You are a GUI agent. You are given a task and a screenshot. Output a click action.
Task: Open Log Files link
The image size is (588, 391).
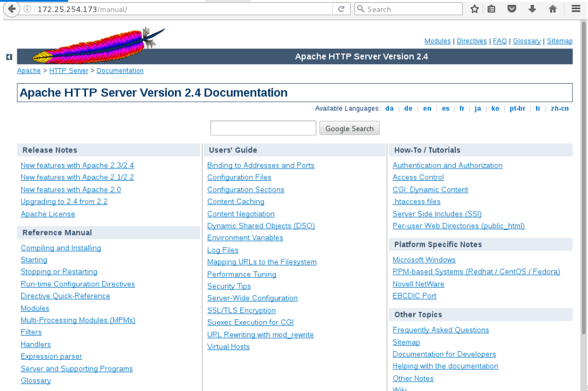pyautogui.click(x=223, y=250)
